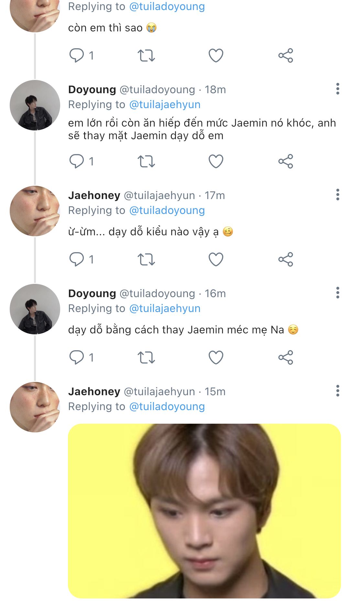
Task: Open more options for Doyoung's 18m tweet
Action: point(337,89)
